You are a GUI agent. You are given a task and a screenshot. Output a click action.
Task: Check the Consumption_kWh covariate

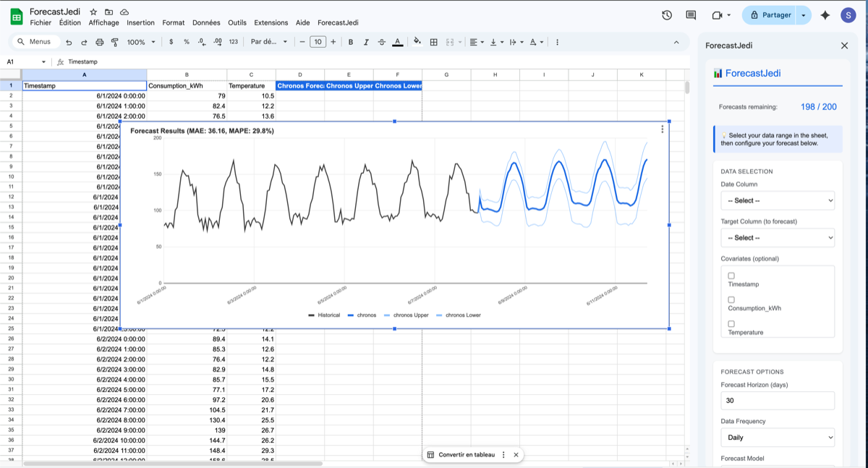[x=731, y=299]
